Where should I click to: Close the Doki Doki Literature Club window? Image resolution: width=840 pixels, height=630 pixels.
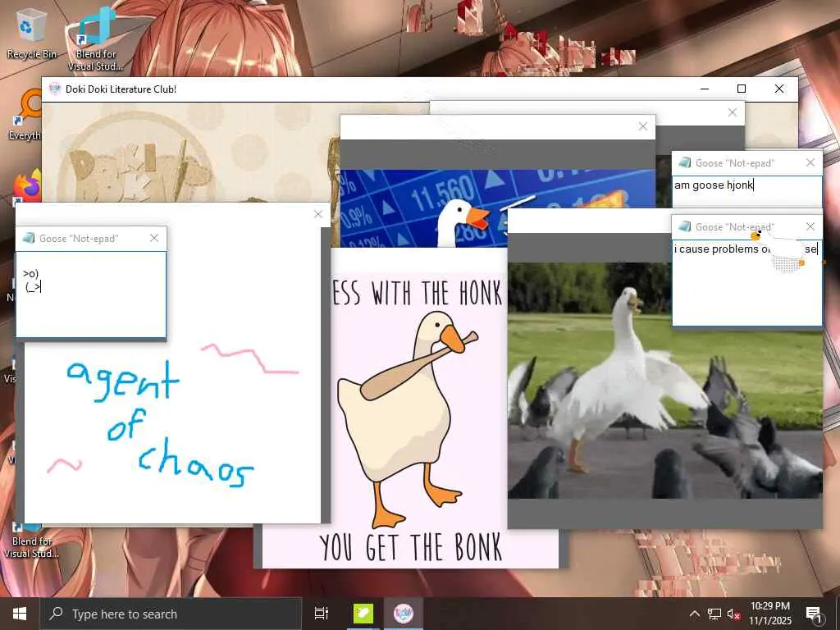[x=779, y=89]
